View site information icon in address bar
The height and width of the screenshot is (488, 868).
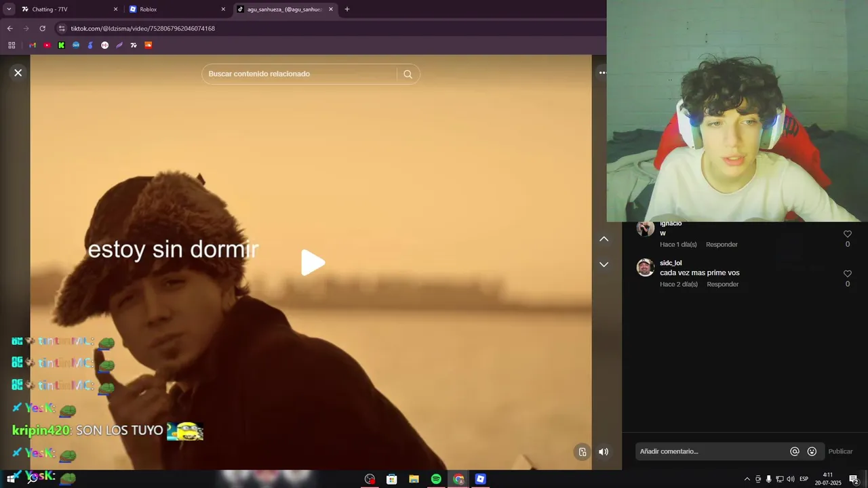[62, 28]
